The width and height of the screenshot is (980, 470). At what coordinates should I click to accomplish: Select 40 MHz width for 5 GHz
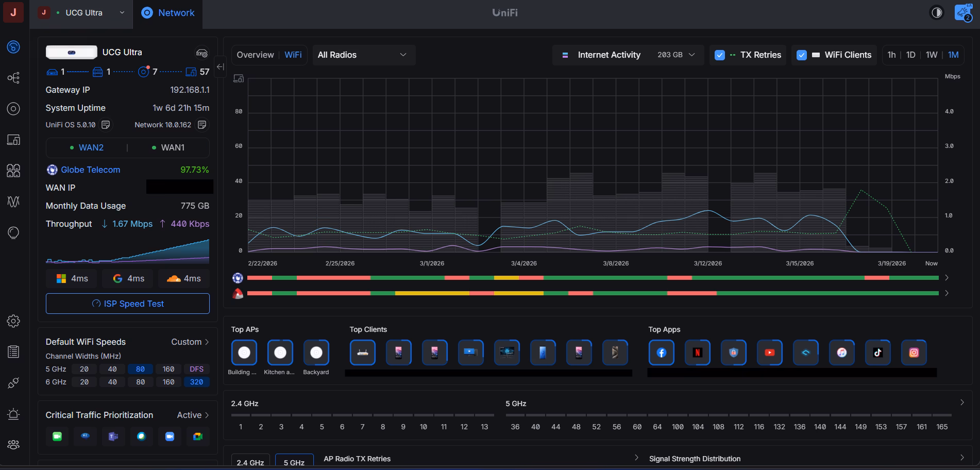[x=112, y=369]
